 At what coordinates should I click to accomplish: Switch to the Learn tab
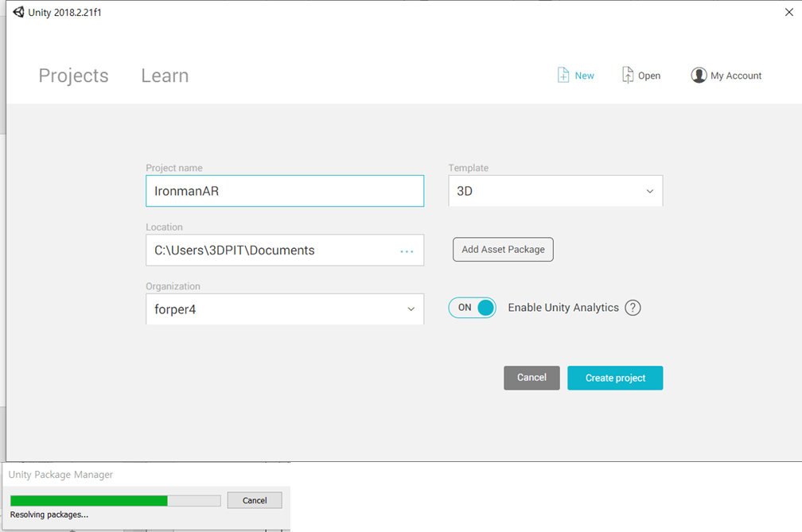pyautogui.click(x=165, y=76)
